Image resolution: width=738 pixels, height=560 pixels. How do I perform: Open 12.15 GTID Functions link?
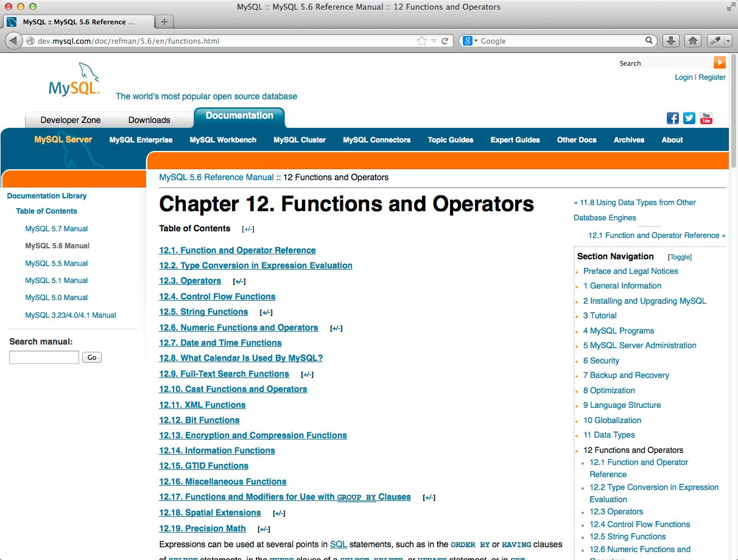pos(204,466)
